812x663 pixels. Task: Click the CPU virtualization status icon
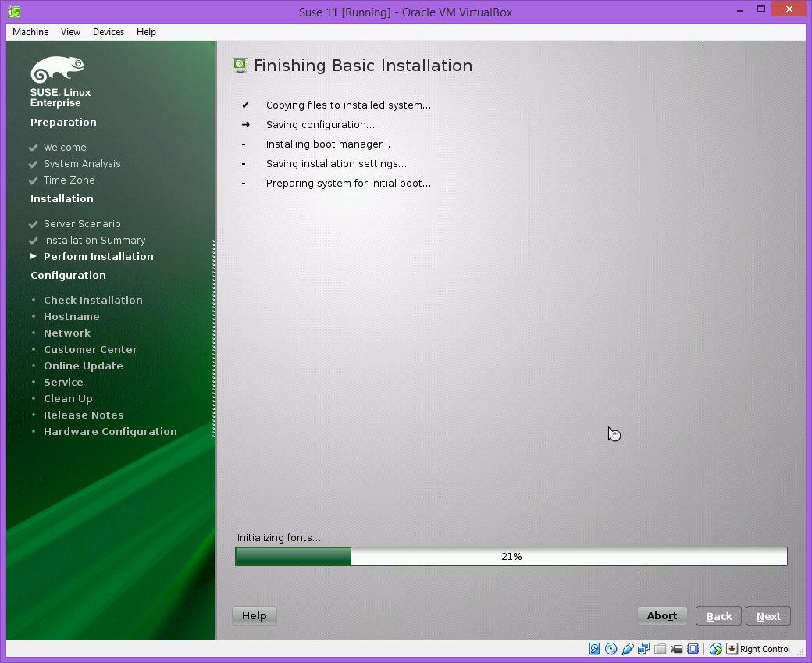pyautogui.click(x=693, y=648)
